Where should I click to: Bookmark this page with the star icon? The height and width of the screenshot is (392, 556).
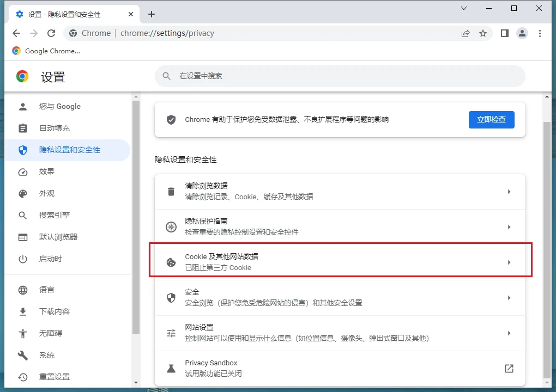click(x=482, y=33)
